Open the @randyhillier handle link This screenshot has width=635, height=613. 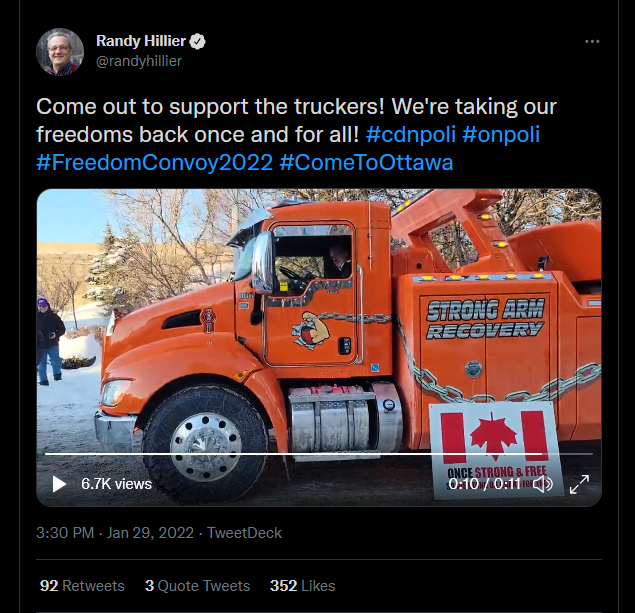click(x=139, y=61)
